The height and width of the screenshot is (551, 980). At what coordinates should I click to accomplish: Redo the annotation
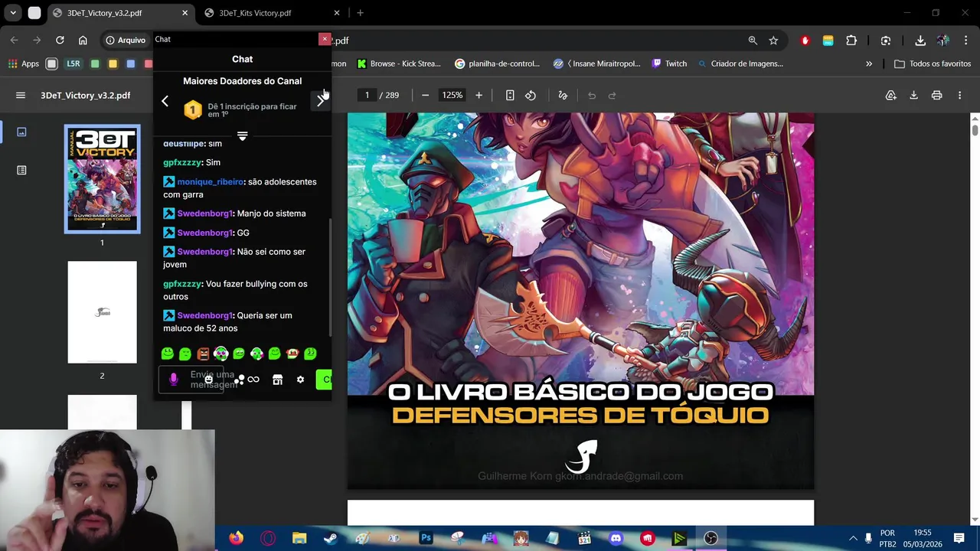(612, 95)
